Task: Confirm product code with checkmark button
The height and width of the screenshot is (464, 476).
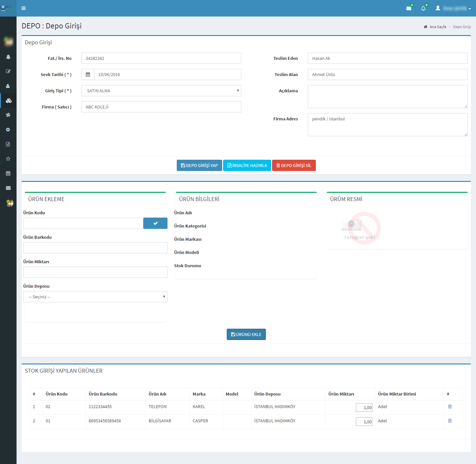Action: tap(155, 223)
